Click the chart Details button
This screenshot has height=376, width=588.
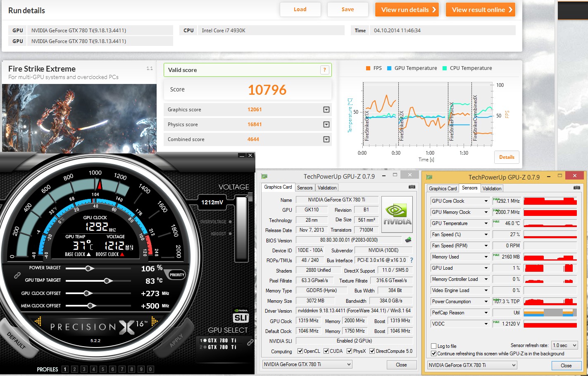pos(507,157)
